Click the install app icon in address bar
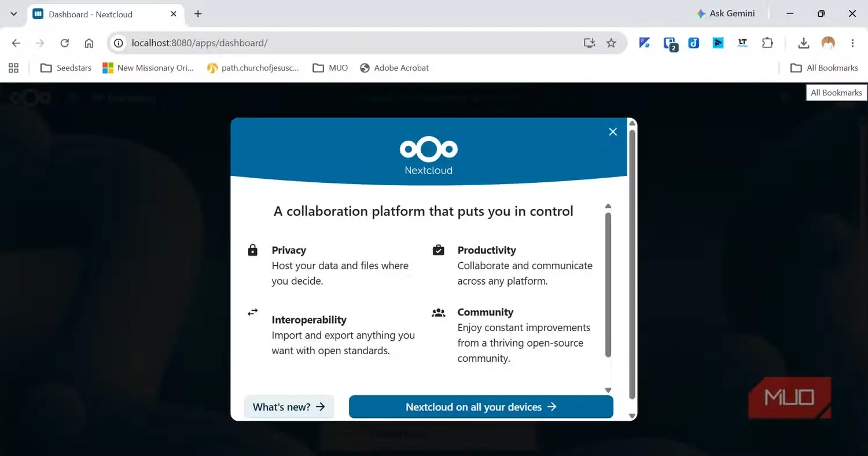The image size is (868, 456). 589,43
